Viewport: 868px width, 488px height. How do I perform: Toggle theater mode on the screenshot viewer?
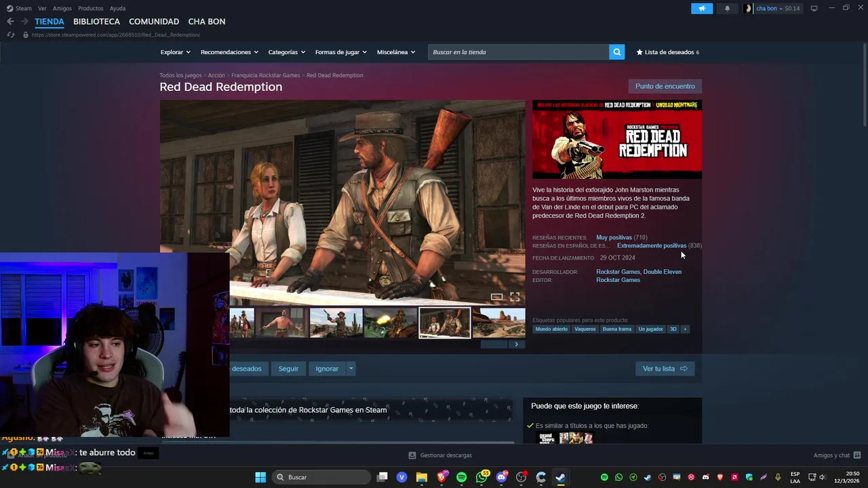[x=497, y=297]
